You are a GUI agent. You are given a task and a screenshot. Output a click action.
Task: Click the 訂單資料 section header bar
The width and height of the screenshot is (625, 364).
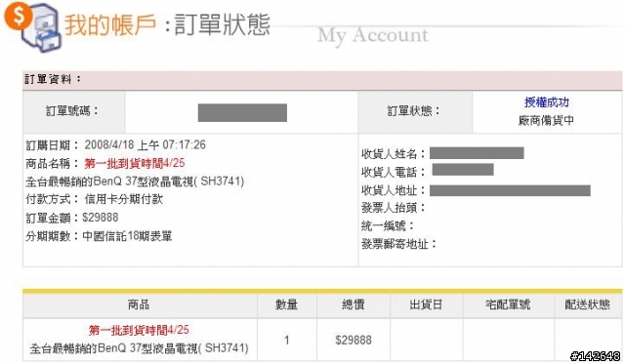(322, 79)
